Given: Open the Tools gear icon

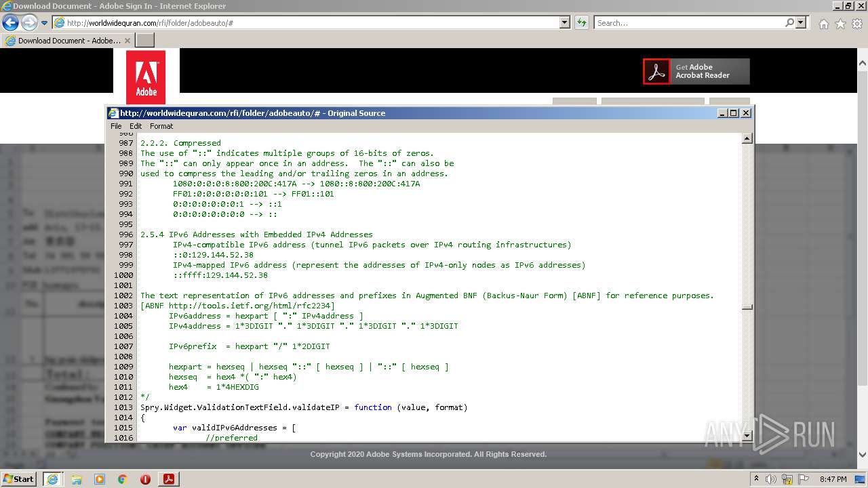Looking at the screenshot, I should pos(857,24).
